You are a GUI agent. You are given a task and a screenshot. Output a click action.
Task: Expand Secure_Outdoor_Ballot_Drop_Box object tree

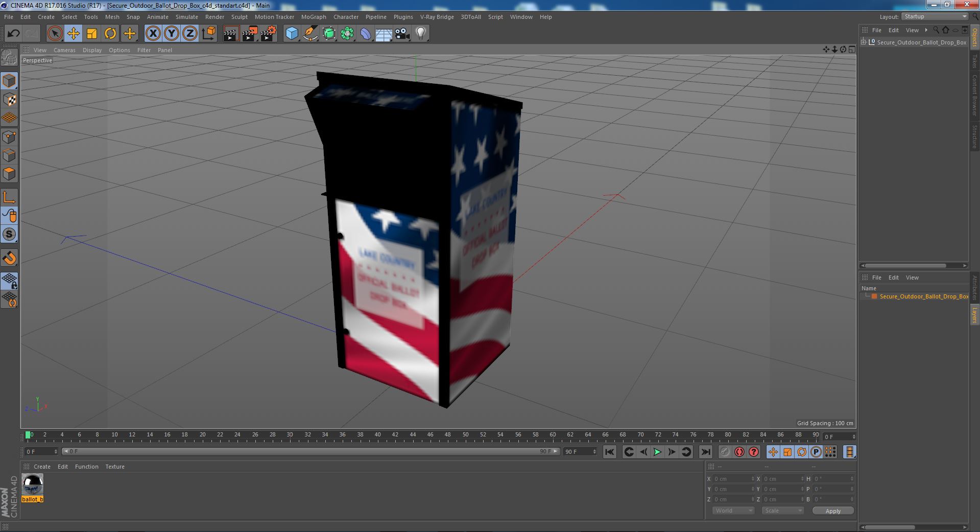(x=864, y=42)
